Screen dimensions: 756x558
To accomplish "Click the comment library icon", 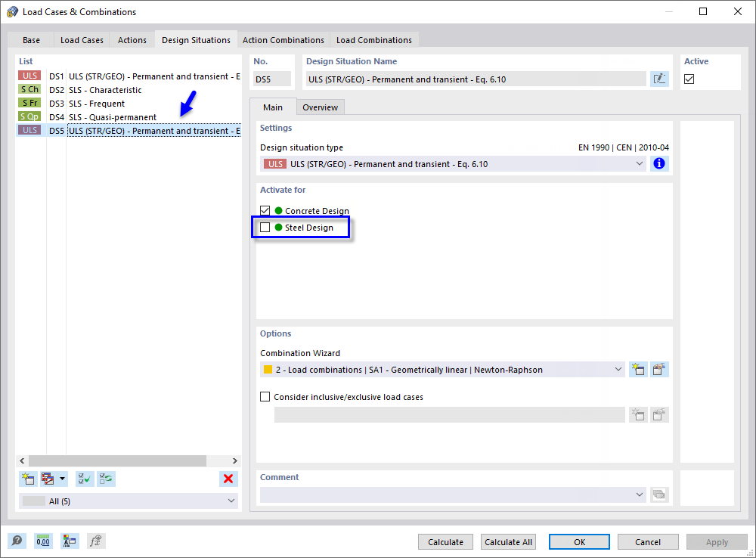I will 659,494.
